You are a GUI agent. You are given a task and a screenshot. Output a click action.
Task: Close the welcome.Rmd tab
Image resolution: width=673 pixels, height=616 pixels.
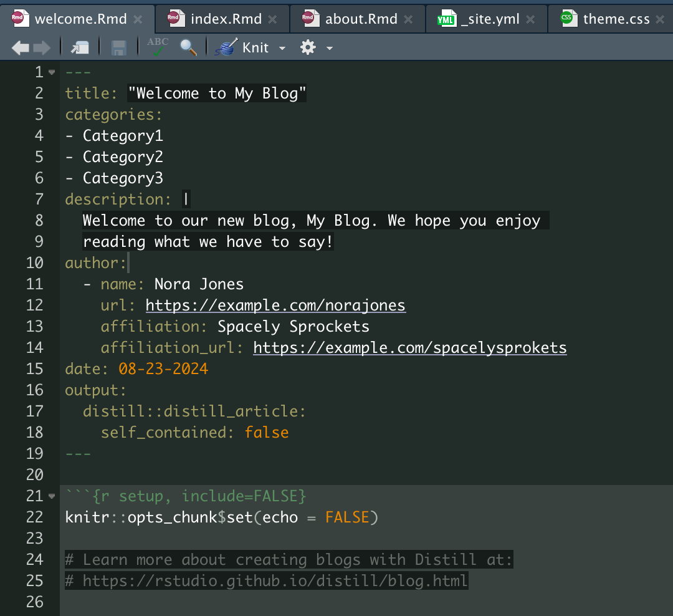point(138,19)
